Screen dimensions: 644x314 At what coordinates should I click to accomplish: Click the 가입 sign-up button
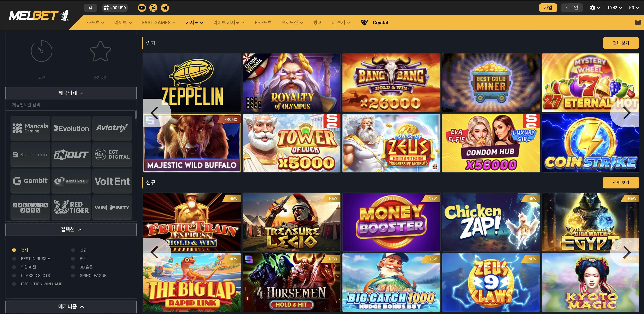[548, 8]
